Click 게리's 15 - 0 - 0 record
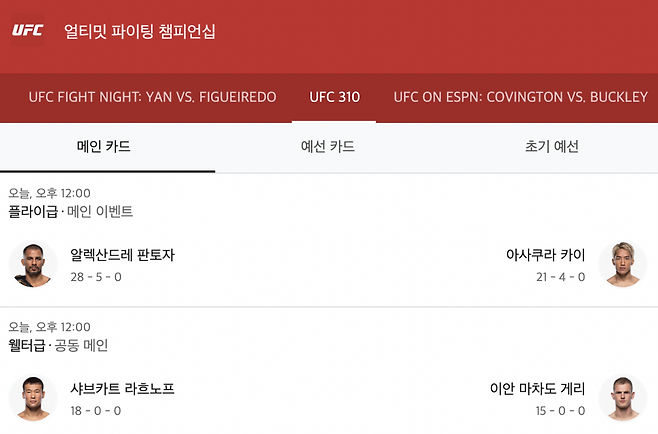This screenshot has width=658, height=434. click(560, 410)
